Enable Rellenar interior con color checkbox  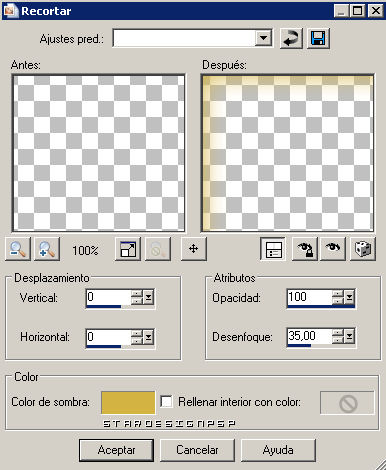click(166, 401)
